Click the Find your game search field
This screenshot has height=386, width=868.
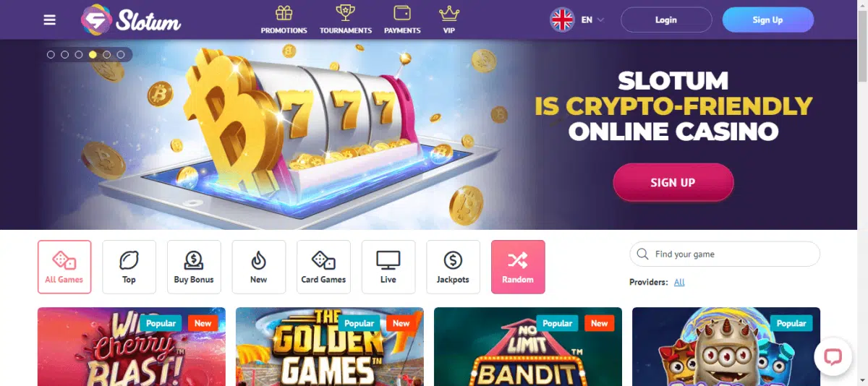(x=725, y=254)
